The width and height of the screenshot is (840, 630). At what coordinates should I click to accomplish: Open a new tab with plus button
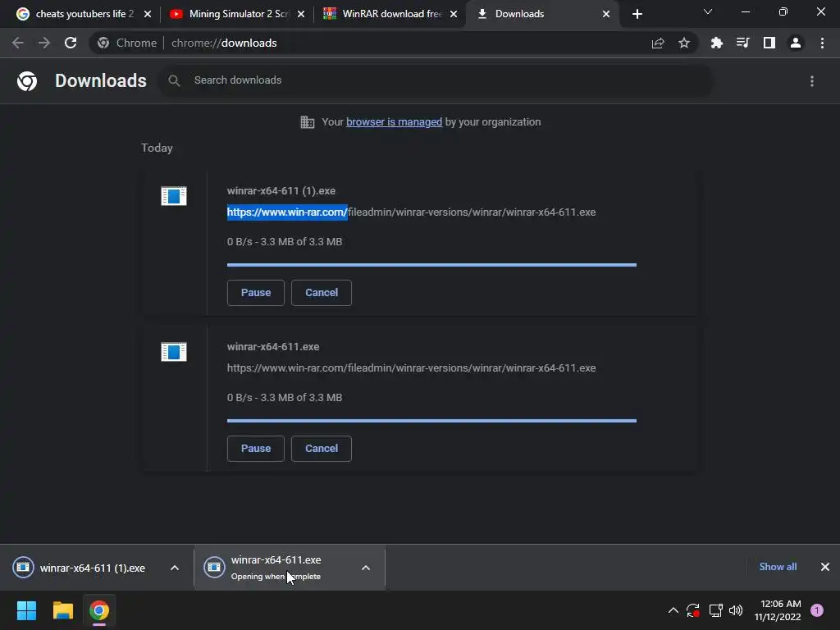637,14
